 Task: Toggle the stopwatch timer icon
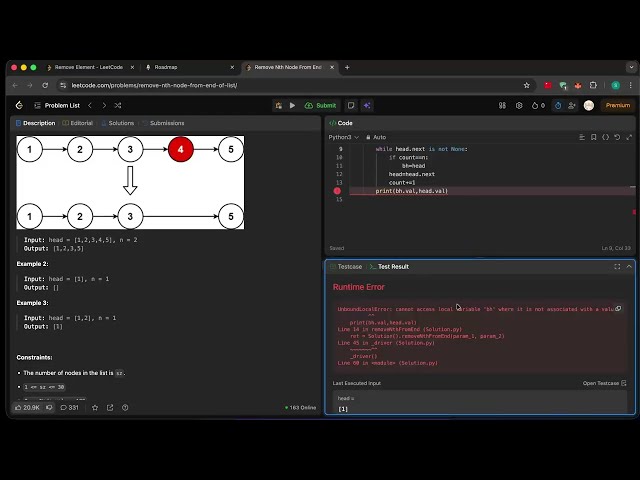pyautogui.click(x=558, y=105)
